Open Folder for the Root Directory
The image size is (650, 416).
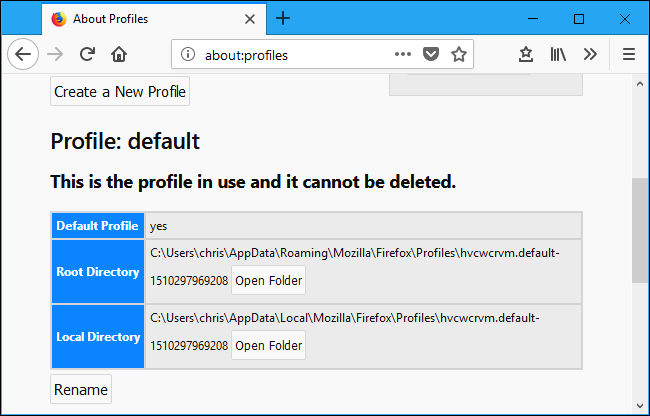coord(268,281)
